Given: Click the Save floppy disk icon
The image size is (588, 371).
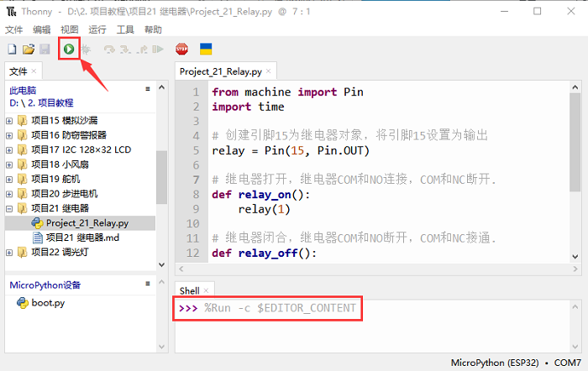Looking at the screenshot, I should [45, 50].
